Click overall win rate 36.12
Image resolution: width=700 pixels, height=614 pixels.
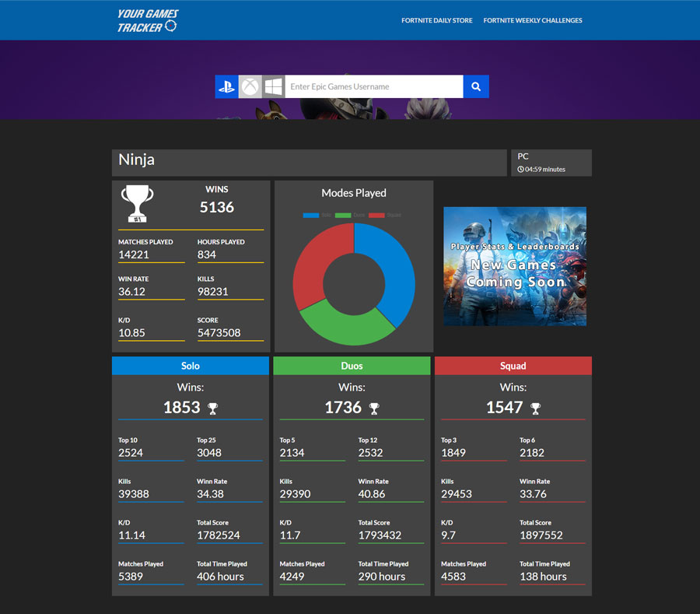click(x=131, y=292)
